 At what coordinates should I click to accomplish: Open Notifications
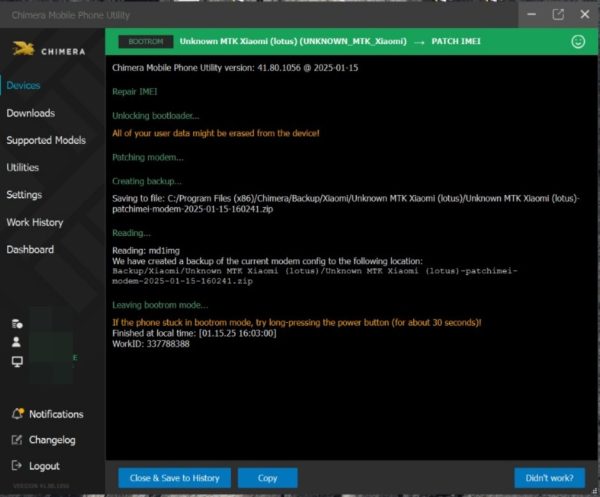[56, 414]
